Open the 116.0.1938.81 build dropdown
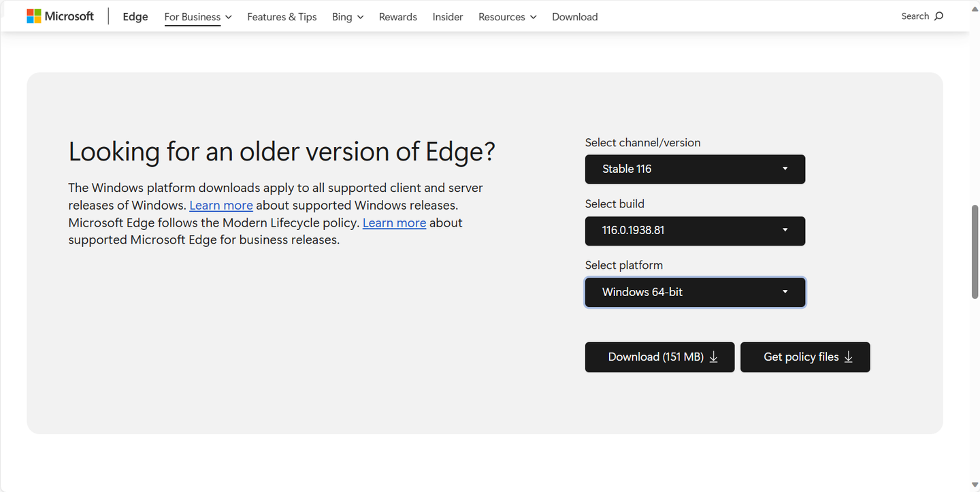Viewport: 980px width, 492px height. (x=695, y=231)
